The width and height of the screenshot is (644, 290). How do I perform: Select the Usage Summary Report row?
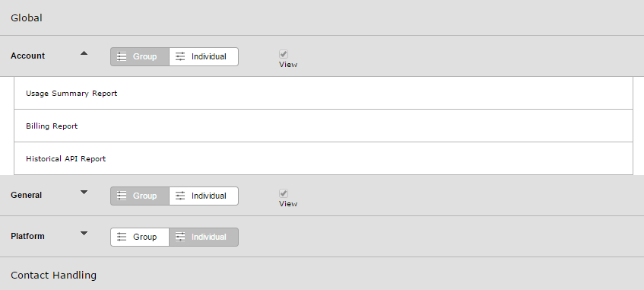(324, 93)
